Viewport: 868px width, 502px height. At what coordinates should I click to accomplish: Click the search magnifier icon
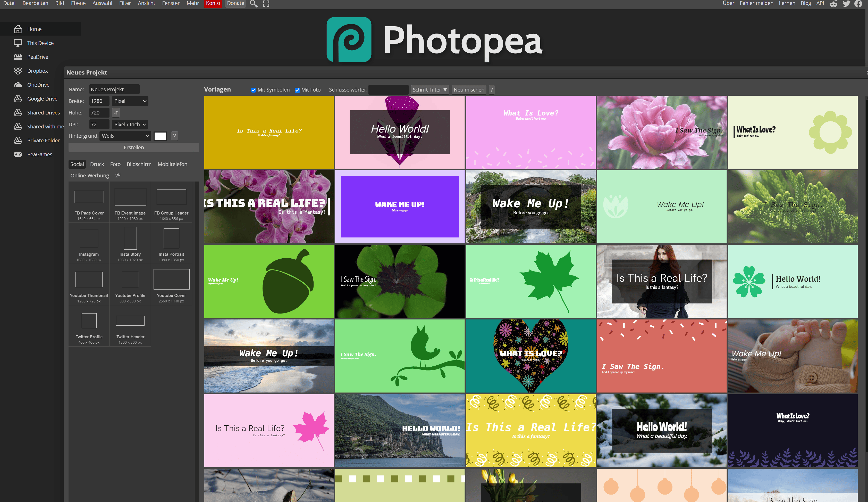254,3
